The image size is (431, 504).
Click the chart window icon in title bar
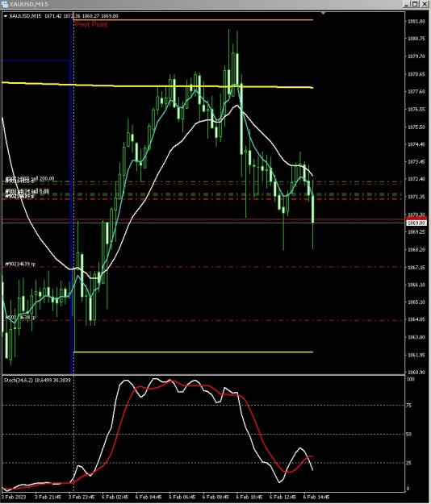click(5, 4)
